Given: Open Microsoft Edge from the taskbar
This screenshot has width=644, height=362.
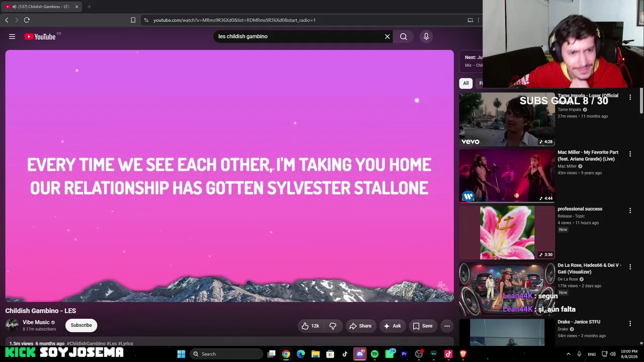Looking at the screenshot, I should (301, 354).
